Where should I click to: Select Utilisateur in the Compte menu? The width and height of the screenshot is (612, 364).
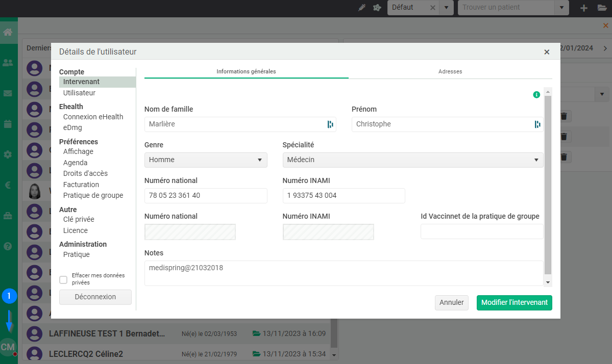pos(79,93)
